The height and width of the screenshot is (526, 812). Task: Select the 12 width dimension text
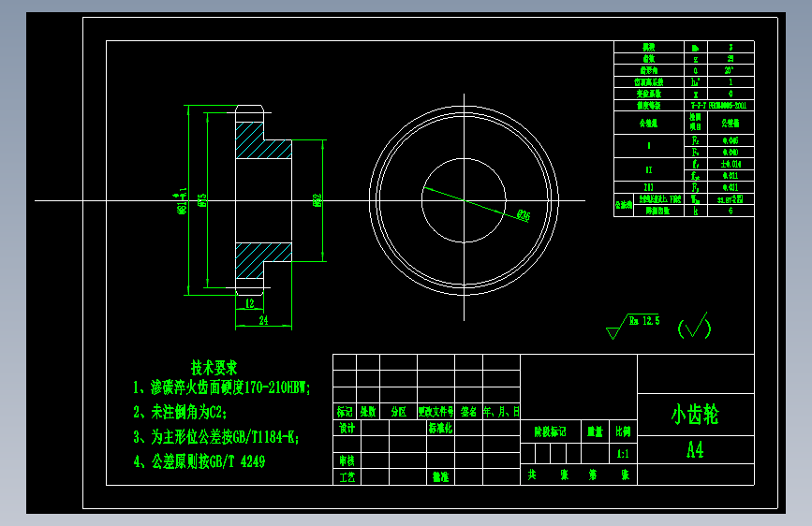(250, 303)
